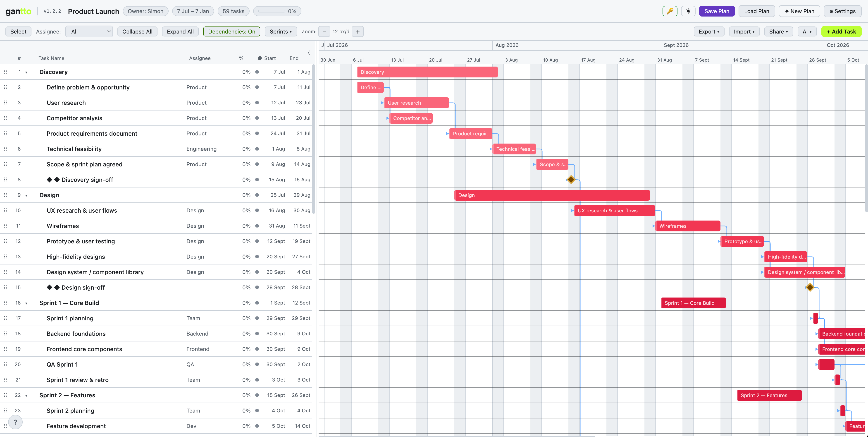The width and height of the screenshot is (868, 437).
Task: Toggle light/dark theme sun icon
Action: point(688,11)
